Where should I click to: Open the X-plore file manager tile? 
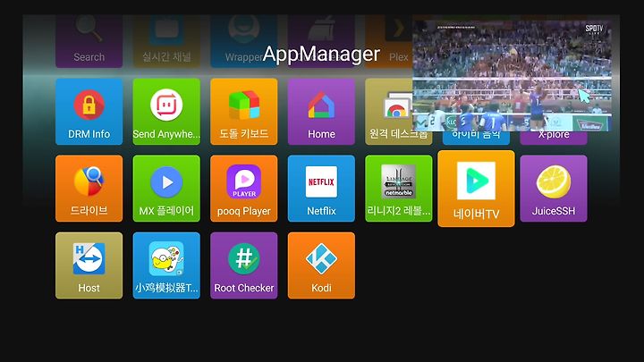[x=554, y=138]
